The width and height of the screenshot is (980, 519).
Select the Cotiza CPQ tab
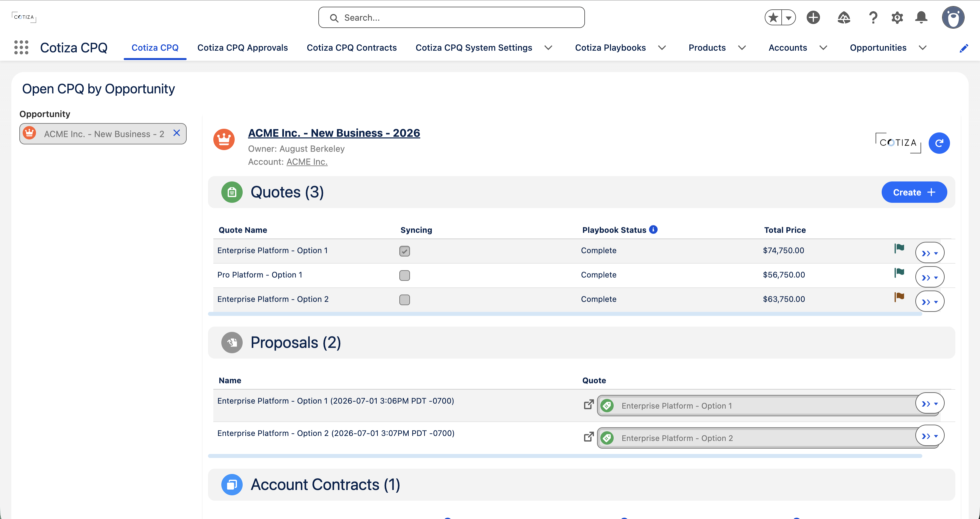(x=155, y=48)
